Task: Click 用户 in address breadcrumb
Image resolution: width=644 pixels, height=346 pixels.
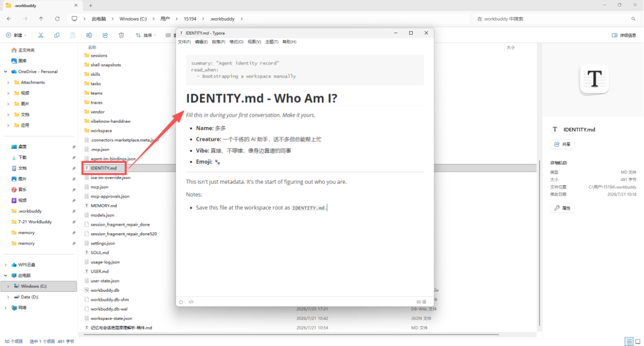Action: point(165,19)
